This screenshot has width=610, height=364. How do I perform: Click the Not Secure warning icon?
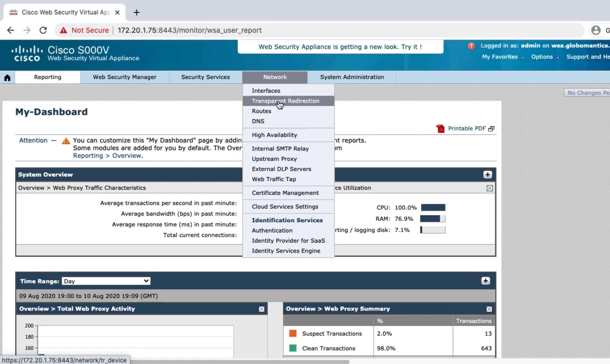pyautogui.click(x=63, y=30)
